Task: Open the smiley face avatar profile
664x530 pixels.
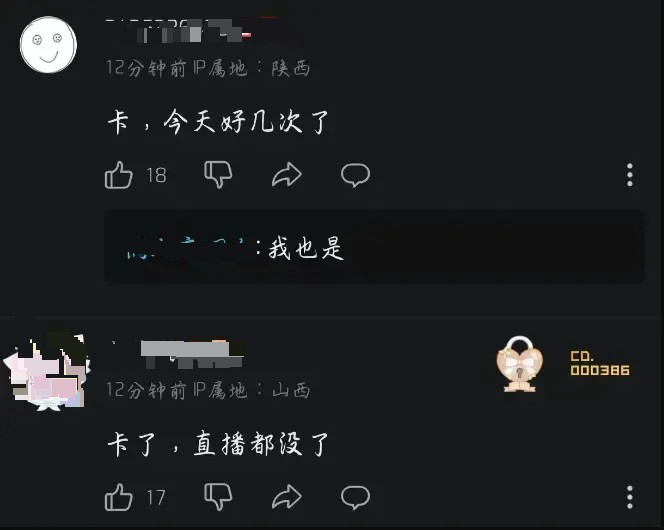Action: tap(48, 45)
